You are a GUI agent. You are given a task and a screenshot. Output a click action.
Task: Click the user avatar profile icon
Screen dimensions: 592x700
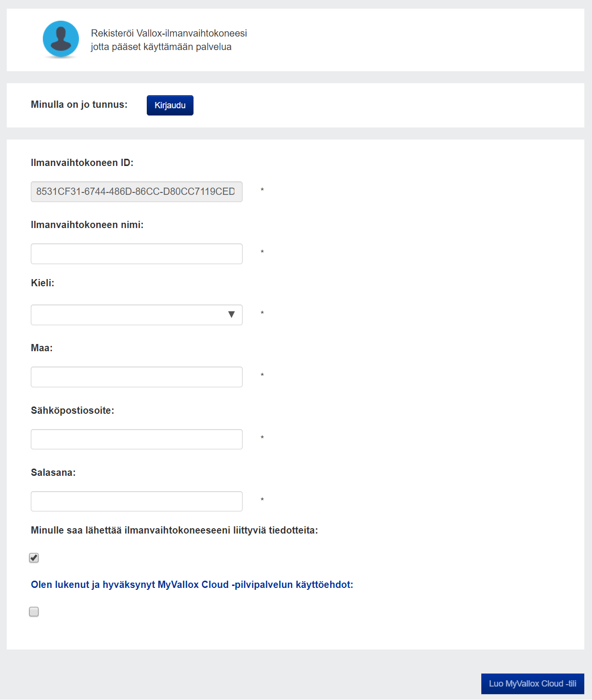point(61,39)
